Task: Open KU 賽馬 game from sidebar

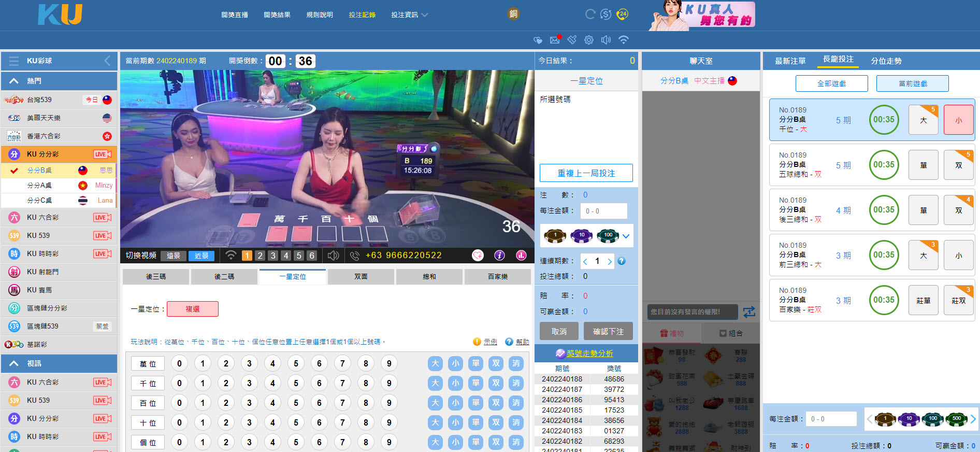Action: [59, 290]
